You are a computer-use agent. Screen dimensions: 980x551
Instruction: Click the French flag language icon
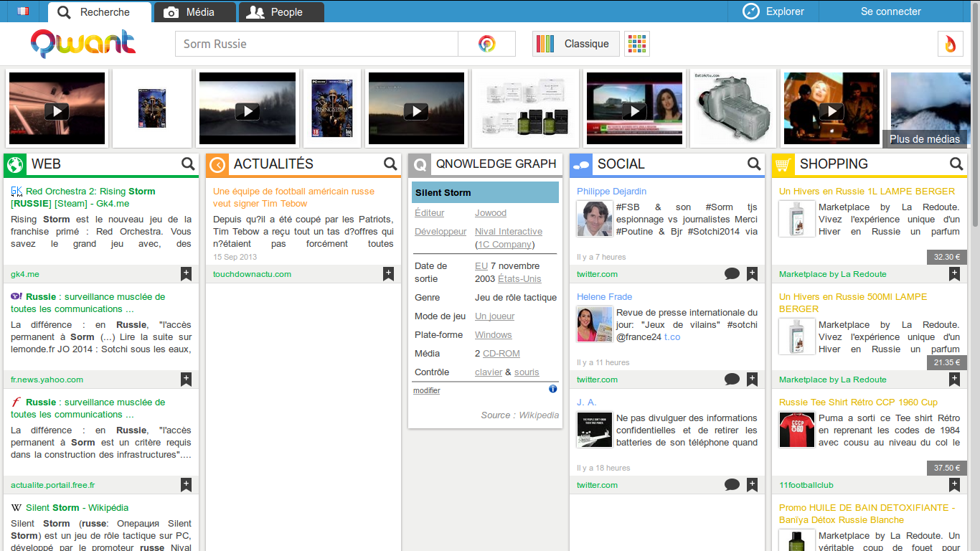click(x=23, y=11)
